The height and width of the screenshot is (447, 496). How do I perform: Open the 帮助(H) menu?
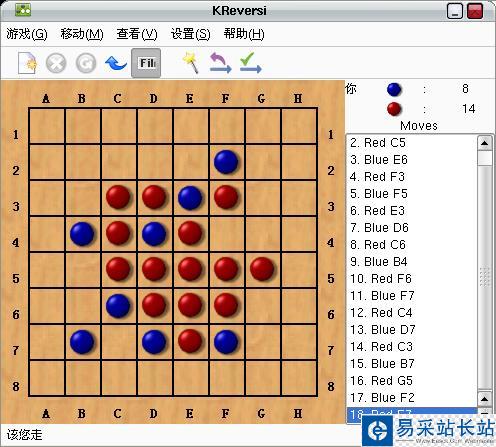click(x=244, y=34)
